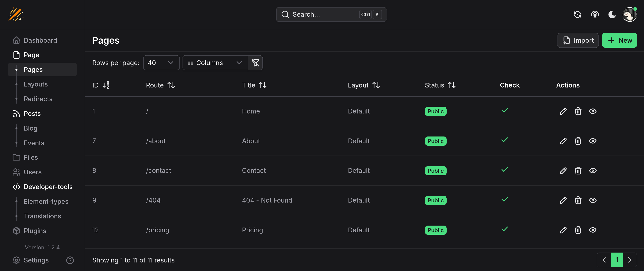Click the help question mark icon
This screenshot has width=644, height=271.
pyautogui.click(x=70, y=260)
